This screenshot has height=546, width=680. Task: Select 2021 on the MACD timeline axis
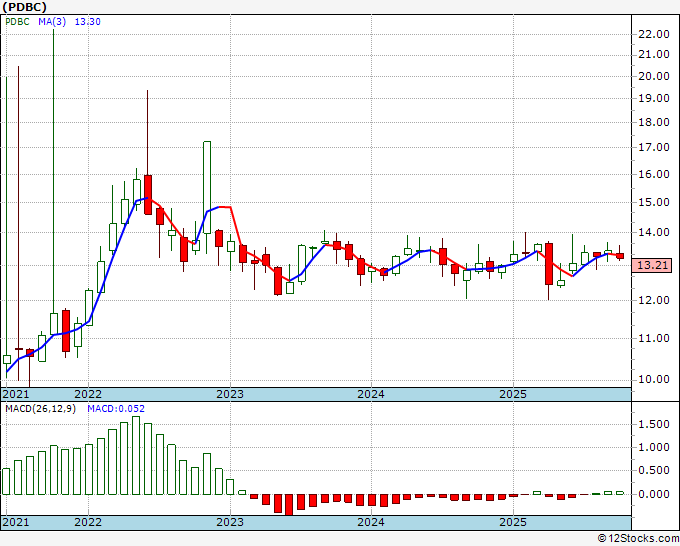(17, 522)
